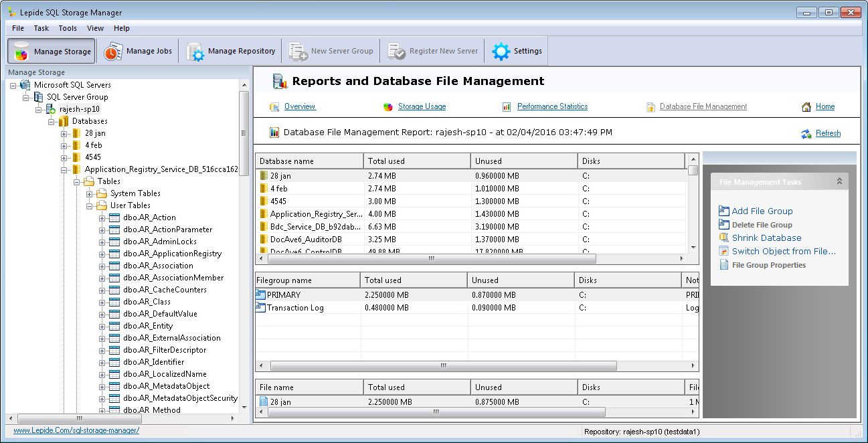Click the SQL Server Group tree icon
868x443 pixels.
(38, 97)
